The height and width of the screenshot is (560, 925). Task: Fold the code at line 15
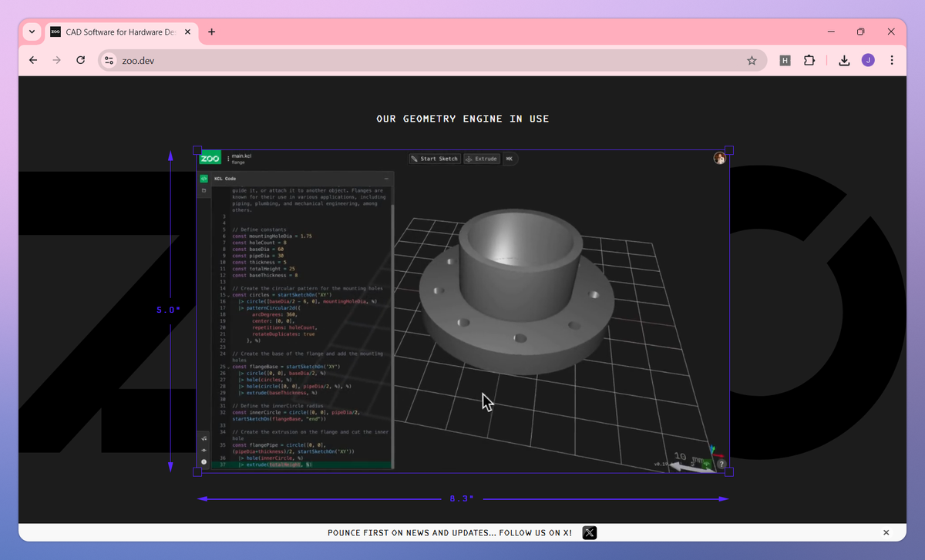tap(229, 295)
